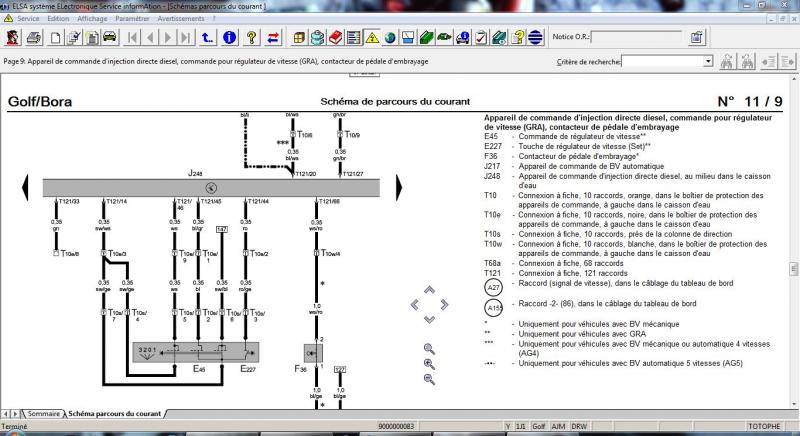Open the ? help menu
Viewport: 800px width, 436px height.
(x=214, y=18)
